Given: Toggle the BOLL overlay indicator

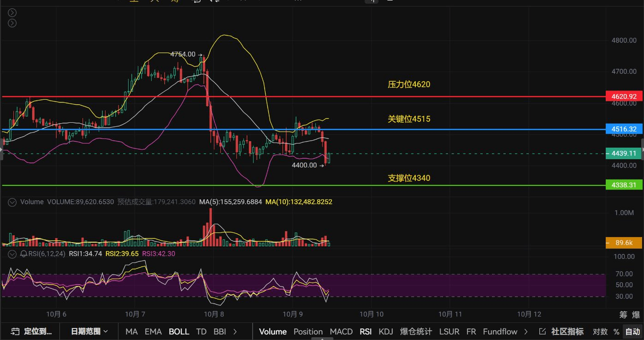Looking at the screenshot, I should tap(179, 331).
